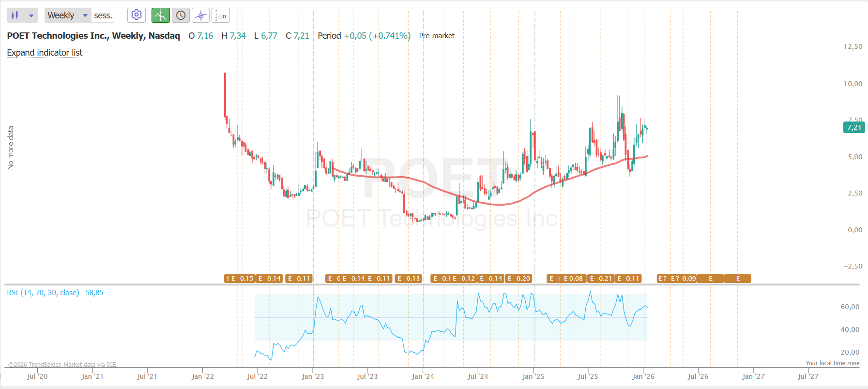Open chart settings gear icon
The width and height of the screenshot is (868, 389).
pyautogui.click(x=137, y=15)
